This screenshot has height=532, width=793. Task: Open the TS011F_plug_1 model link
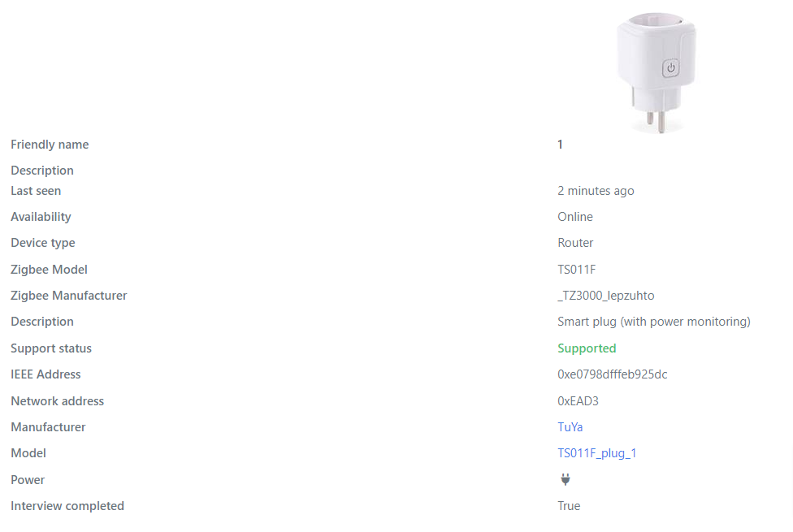(x=597, y=453)
